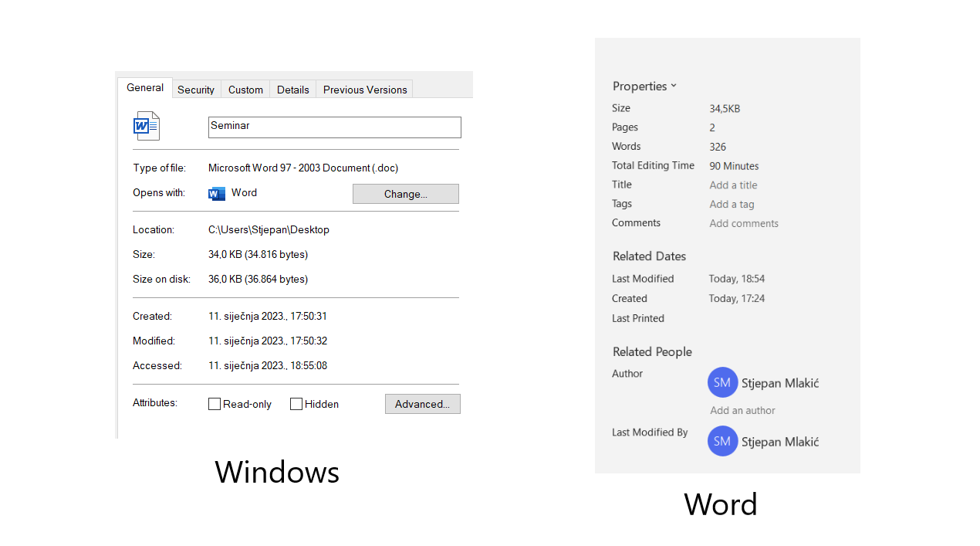Select the General tab
980x546 pixels.
pos(145,88)
